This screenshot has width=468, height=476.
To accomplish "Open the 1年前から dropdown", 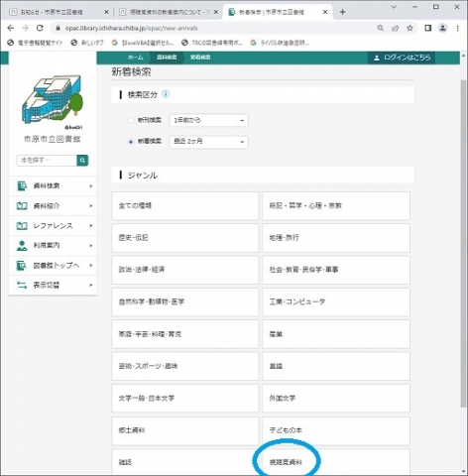I will pos(209,120).
